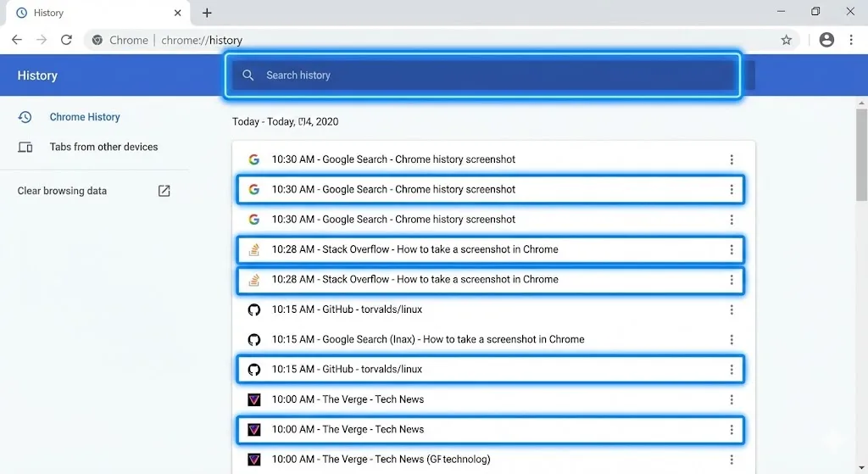The height and width of the screenshot is (474, 868).
Task: Open the user profile icon
Action: (x=826, y=40)
